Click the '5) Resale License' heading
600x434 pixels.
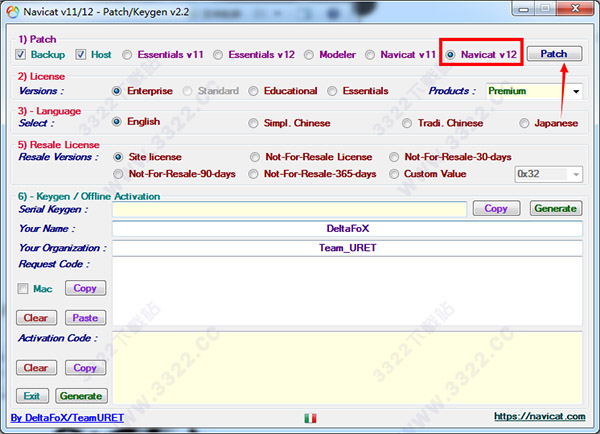(x=59, y=145)
